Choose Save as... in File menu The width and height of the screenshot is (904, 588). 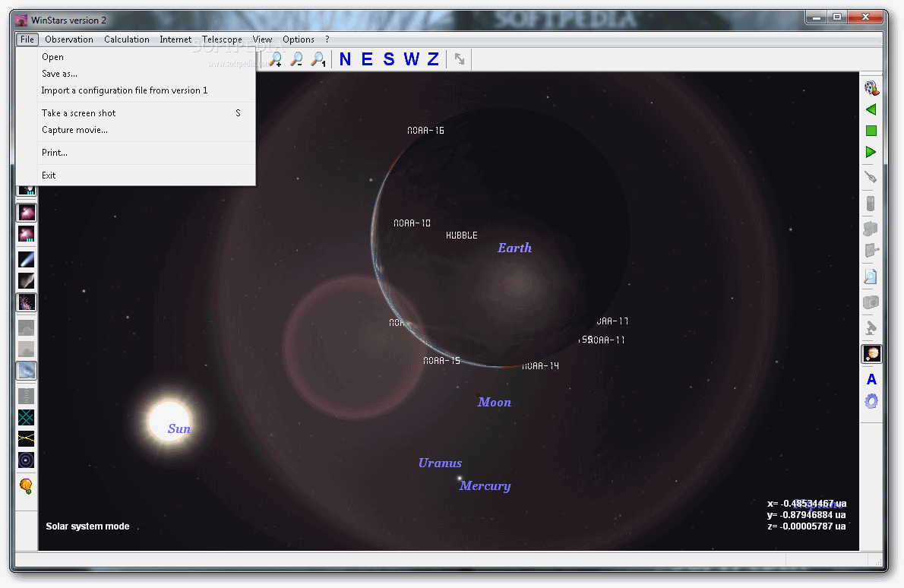[136, 74]
